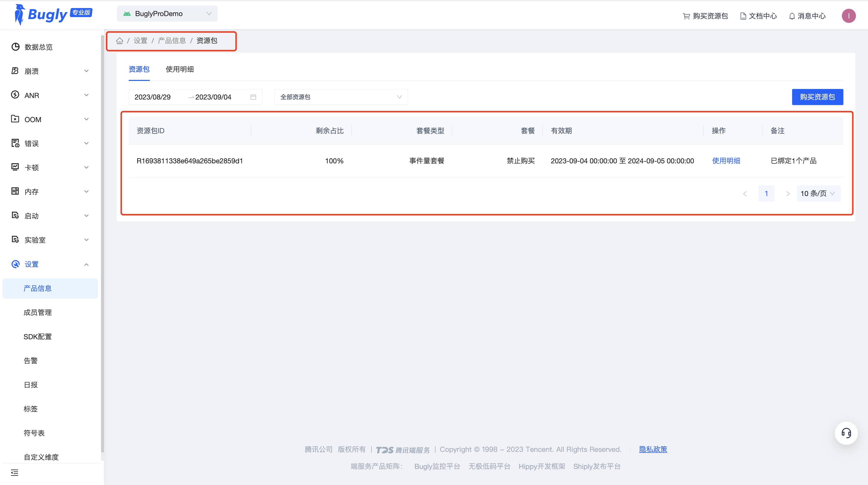Click the document center file icon
This screenshot has height=485, width=868.
tap(743, 16)
